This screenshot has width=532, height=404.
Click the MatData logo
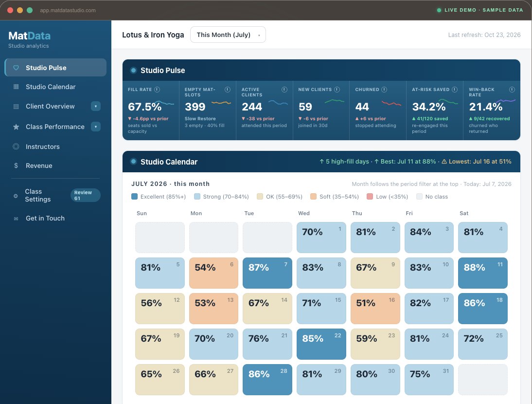click(x=30, y=36)
